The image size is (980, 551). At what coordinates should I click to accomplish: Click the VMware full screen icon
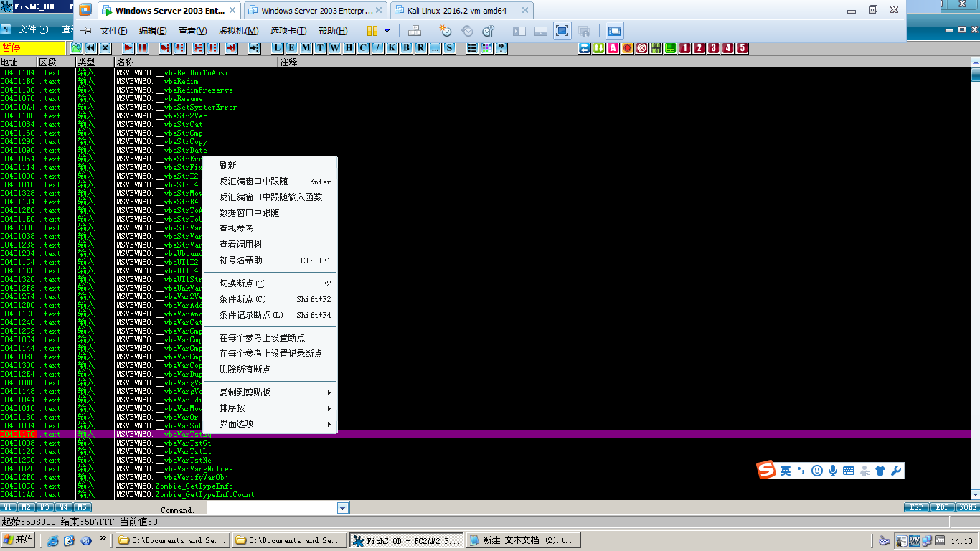point(562,31)
